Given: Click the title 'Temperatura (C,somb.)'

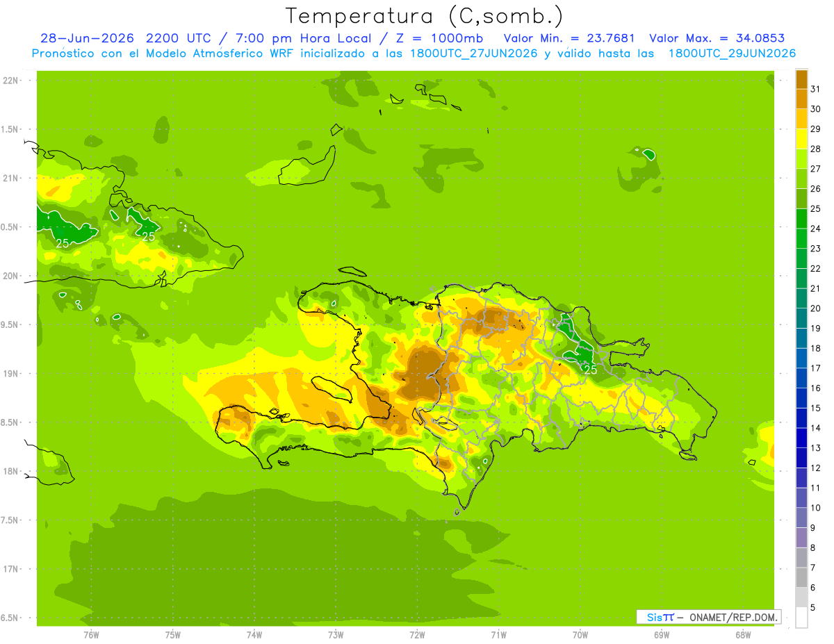Looking at the screenshot, I should click(424, 17).
